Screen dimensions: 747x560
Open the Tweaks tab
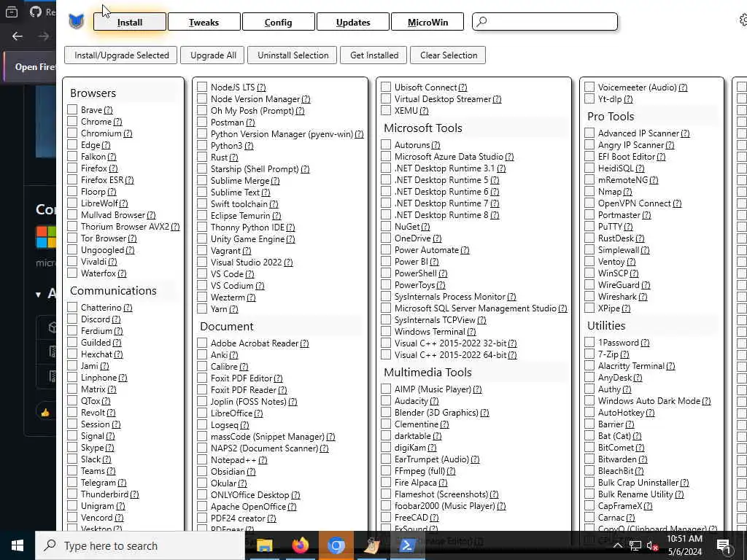click(204, 22)
